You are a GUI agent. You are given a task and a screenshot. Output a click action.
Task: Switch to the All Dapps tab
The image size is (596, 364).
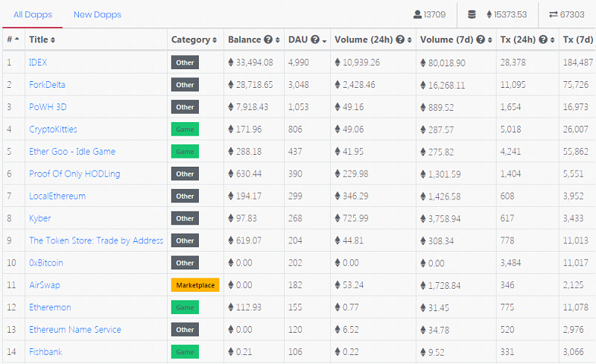coord(33,14)
